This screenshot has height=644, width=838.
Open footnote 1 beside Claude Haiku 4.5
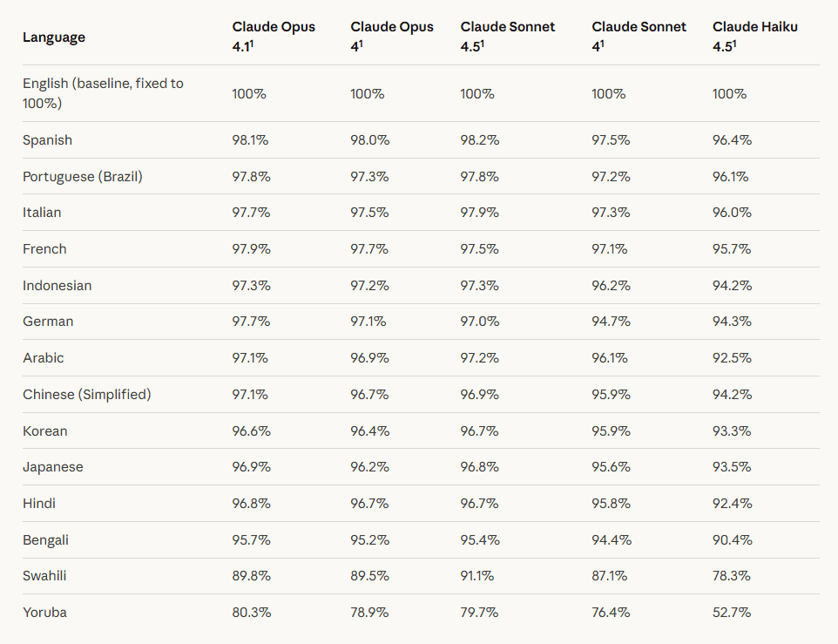point(735,43)
